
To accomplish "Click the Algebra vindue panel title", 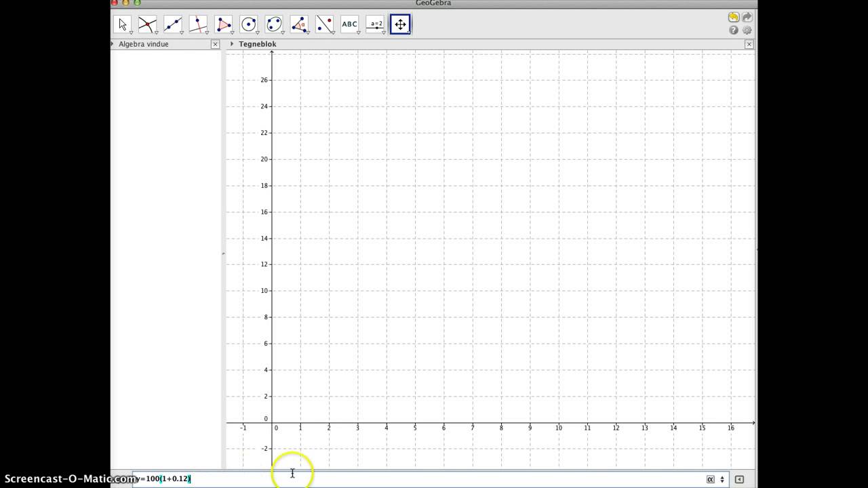I will pos(144,44).
